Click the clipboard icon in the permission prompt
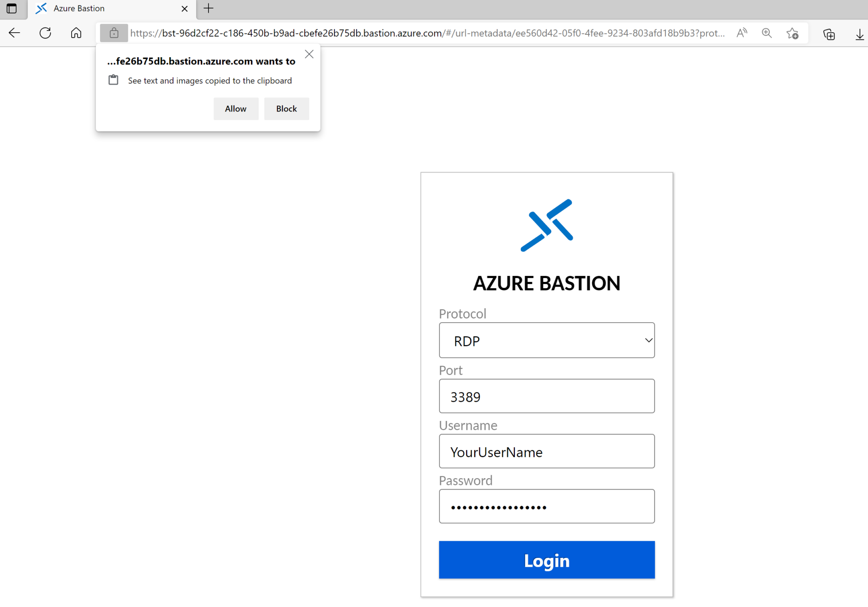Screen dimensions: 868x607 (113, 80)
